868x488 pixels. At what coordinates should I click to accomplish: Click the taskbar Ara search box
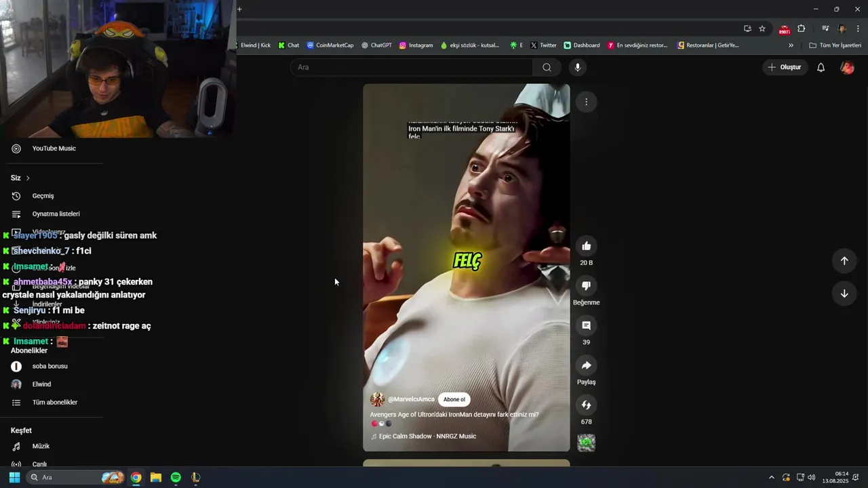[x=76, y=477]
